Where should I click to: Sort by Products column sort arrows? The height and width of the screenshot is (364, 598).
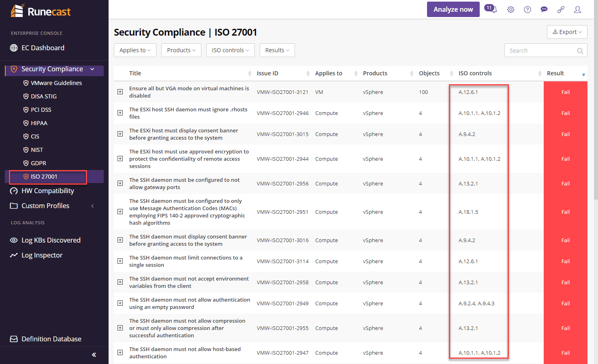click(412, 73)
